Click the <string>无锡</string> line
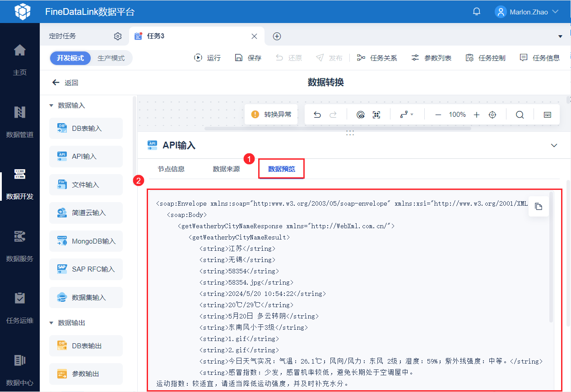Screen dimensions: 571x392 point(237,260)
